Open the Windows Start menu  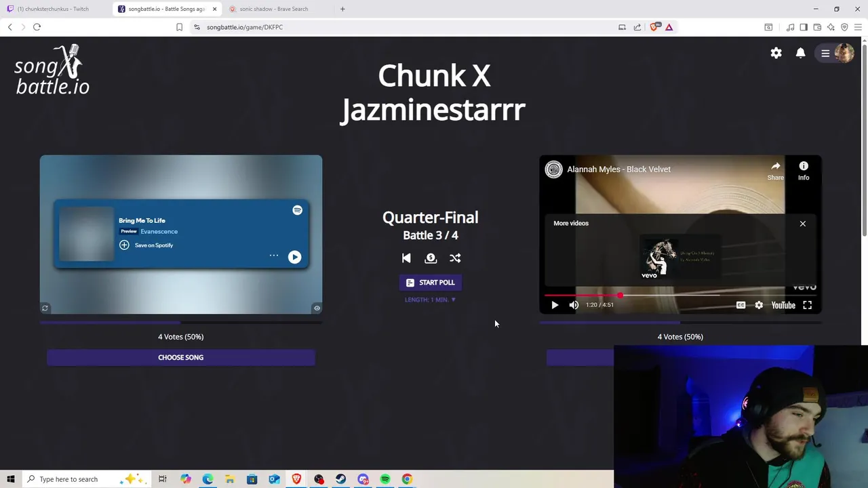11,479
